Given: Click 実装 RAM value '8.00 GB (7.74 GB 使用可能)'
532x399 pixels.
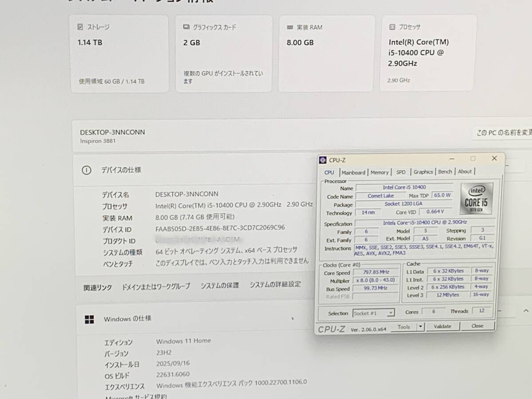Looking at the screenshot, I should click(x=195, y=217).
